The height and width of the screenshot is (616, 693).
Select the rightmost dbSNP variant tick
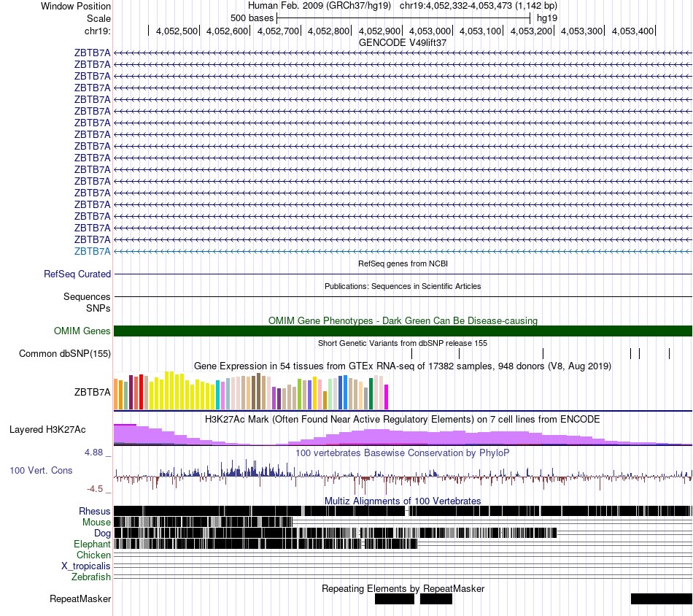click(669, 353)
